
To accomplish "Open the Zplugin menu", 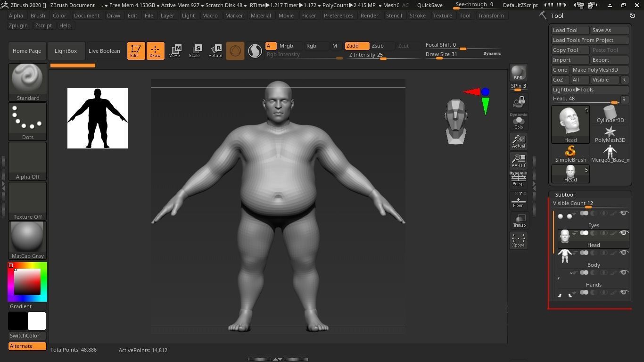I will tap(18, 25).
